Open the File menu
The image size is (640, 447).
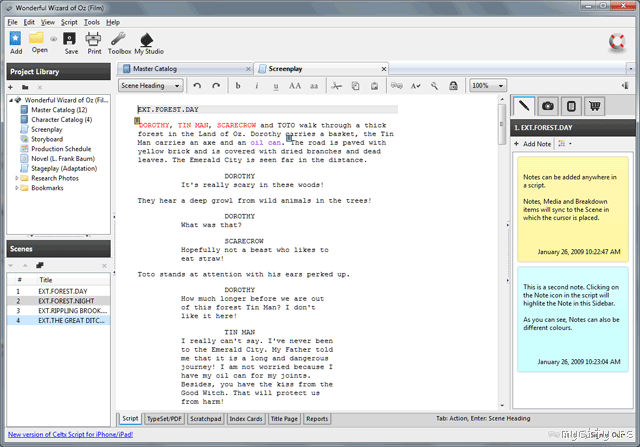point(12,22)
